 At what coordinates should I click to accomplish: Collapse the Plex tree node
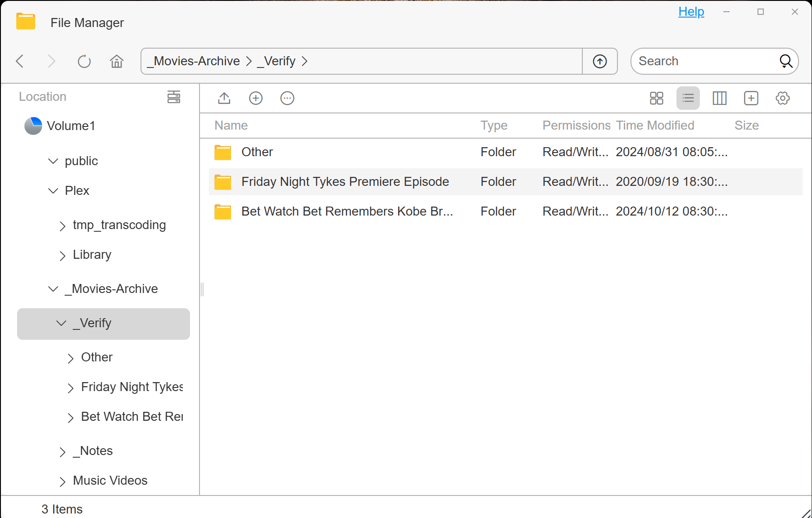point(53,191)
